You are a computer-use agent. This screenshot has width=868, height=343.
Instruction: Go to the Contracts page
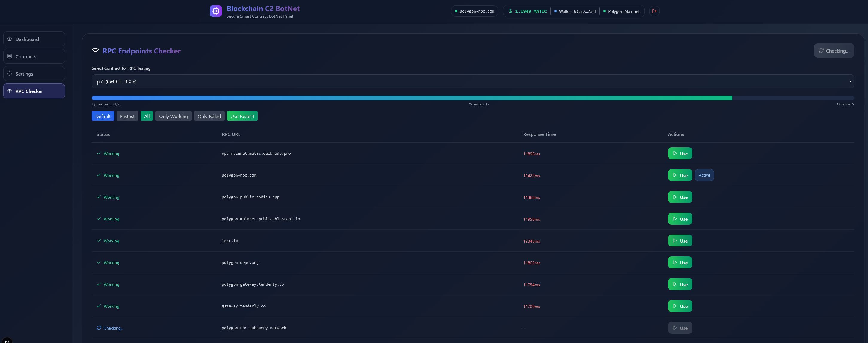click(34, 56)
